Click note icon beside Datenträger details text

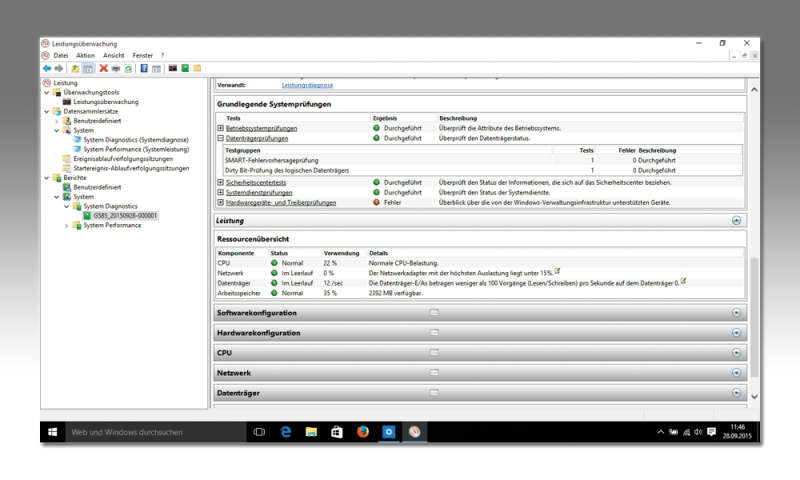(684, 282)
